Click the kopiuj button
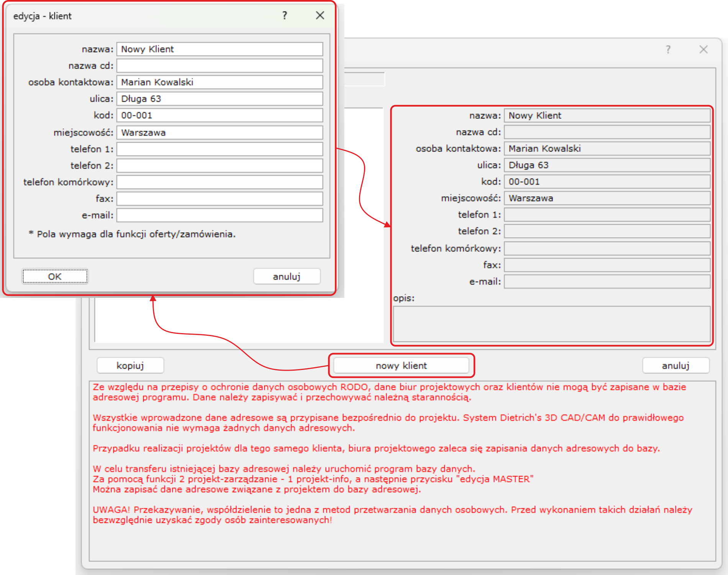 130,365
